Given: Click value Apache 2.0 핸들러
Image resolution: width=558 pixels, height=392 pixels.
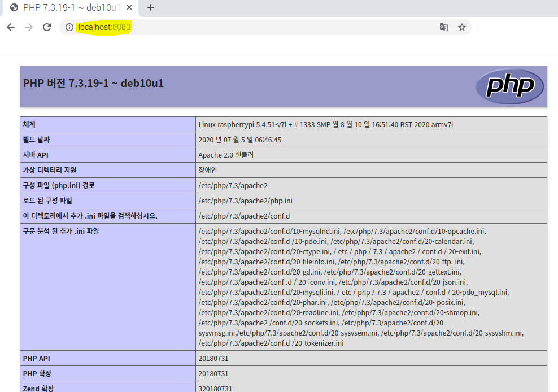Looking at the screenshot, I should click(226, 155).
